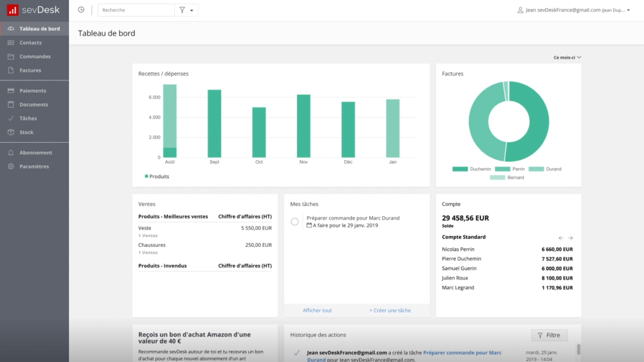Click the Contacts card icon in sidebar

[11, 43]
